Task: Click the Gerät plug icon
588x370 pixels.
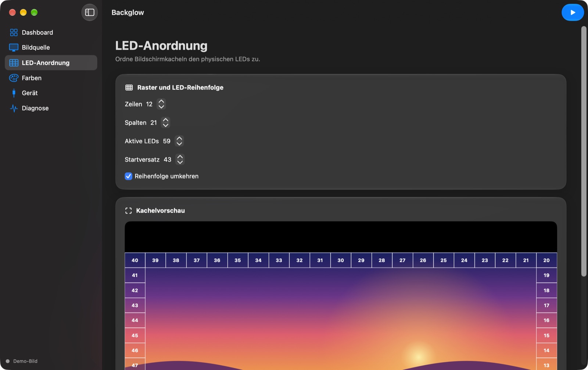Action: point(14,93)
